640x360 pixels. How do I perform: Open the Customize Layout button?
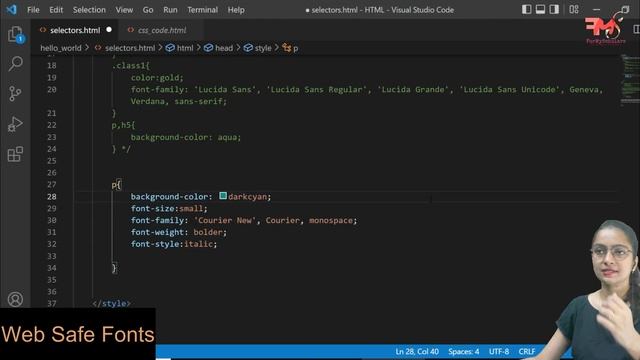coord(574,9)
